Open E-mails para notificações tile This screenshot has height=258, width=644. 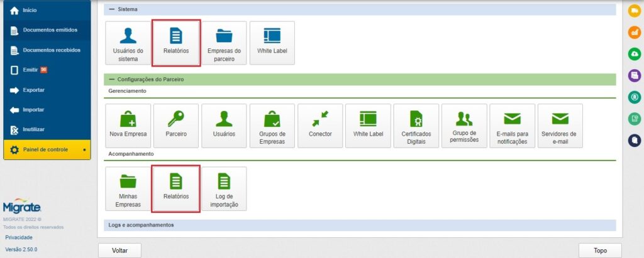tap(512, 126)
